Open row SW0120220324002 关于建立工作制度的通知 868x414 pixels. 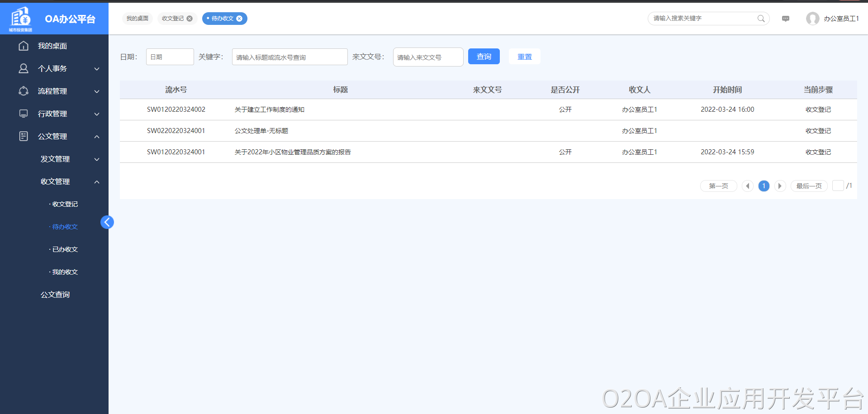269,109
